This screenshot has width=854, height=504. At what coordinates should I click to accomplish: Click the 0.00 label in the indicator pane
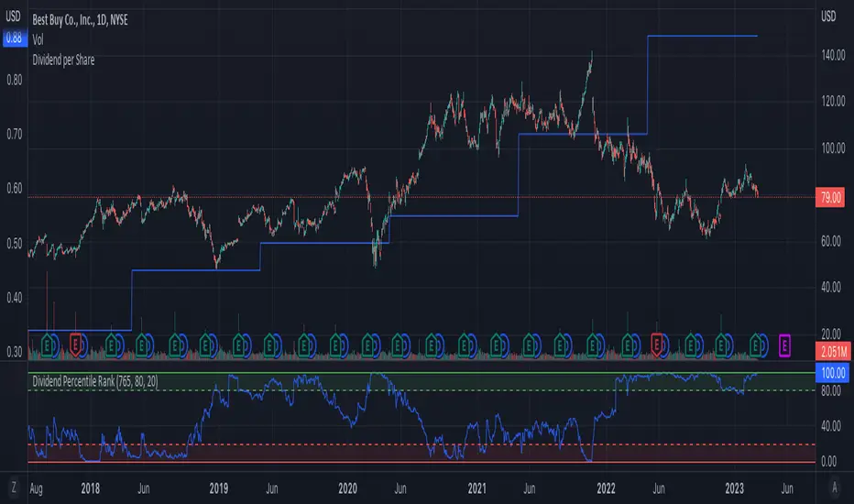click(829, 462)
